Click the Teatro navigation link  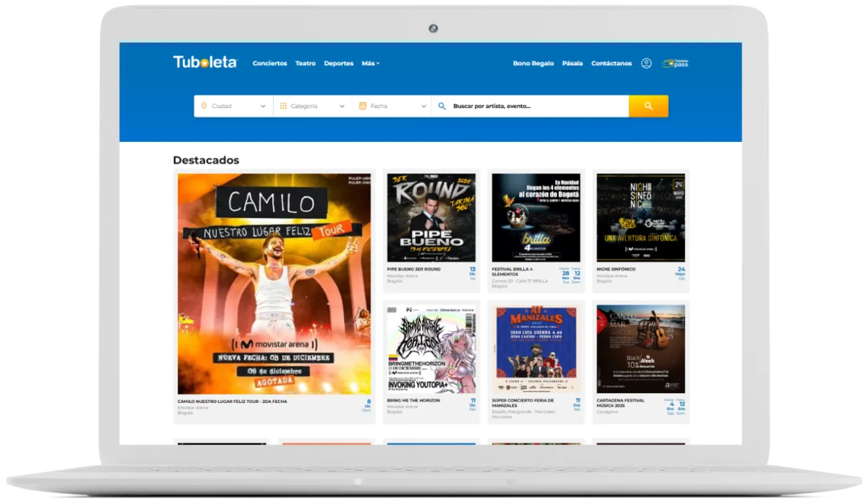[306, 63]
